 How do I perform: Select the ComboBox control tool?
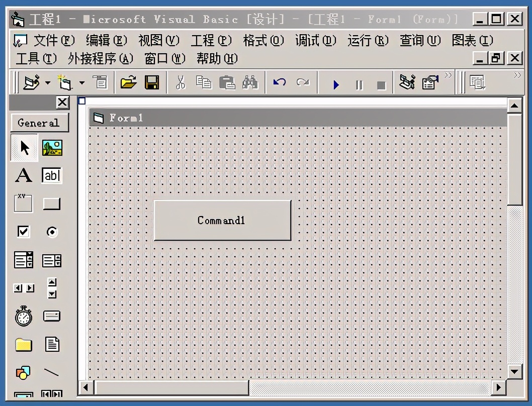click(x=24, y=260)
